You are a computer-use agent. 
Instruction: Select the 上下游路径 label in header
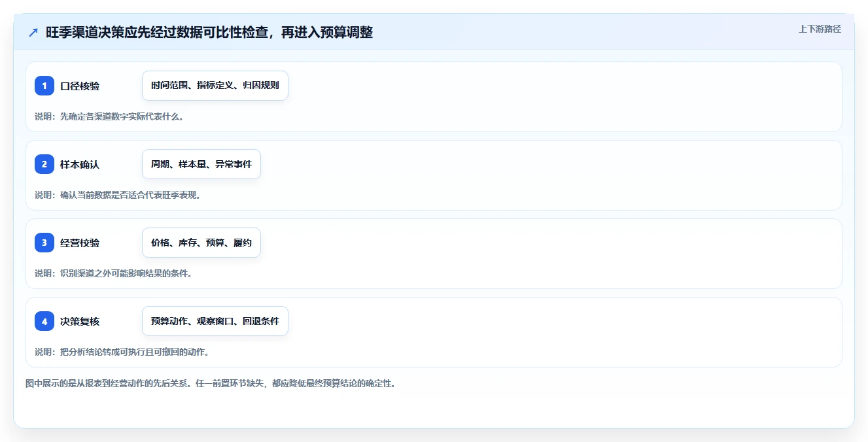(820, 29)
